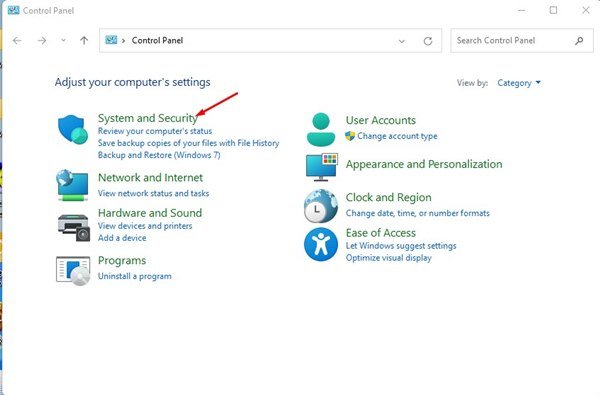Open Backup and Restore (Windows 7)
This screenshot has height=395, width=600.
(159, 155)
